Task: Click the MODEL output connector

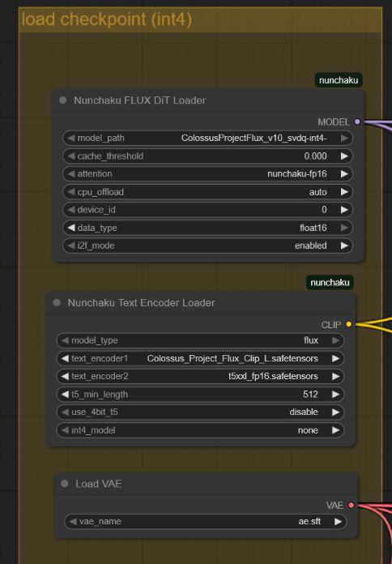Action: coord(357,122)
